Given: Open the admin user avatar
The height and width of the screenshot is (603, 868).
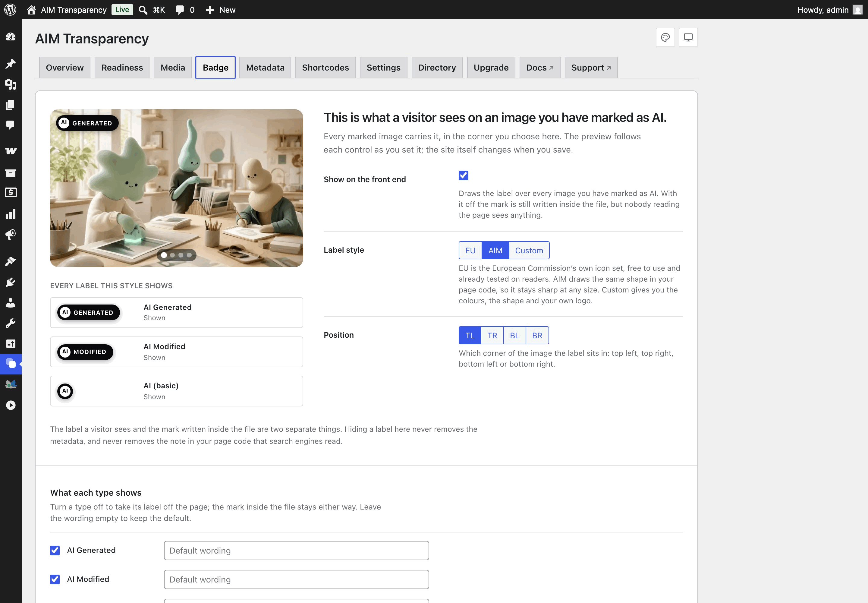Looking at the screenshot, I should tap(858, 10).
